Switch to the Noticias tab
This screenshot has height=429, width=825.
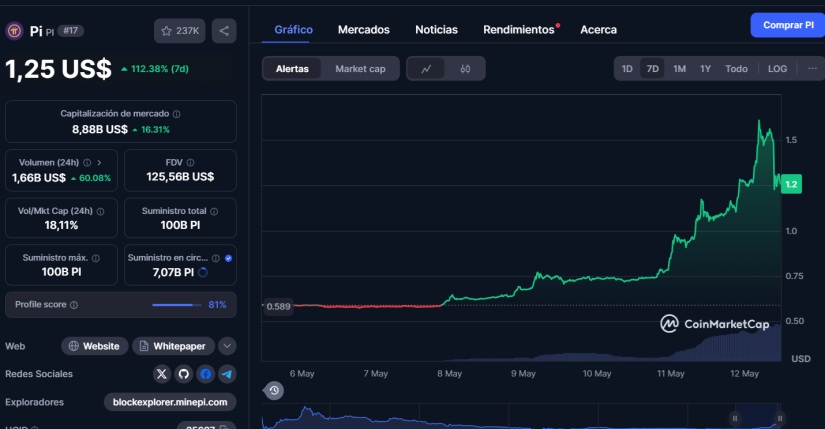coord(436,30)
